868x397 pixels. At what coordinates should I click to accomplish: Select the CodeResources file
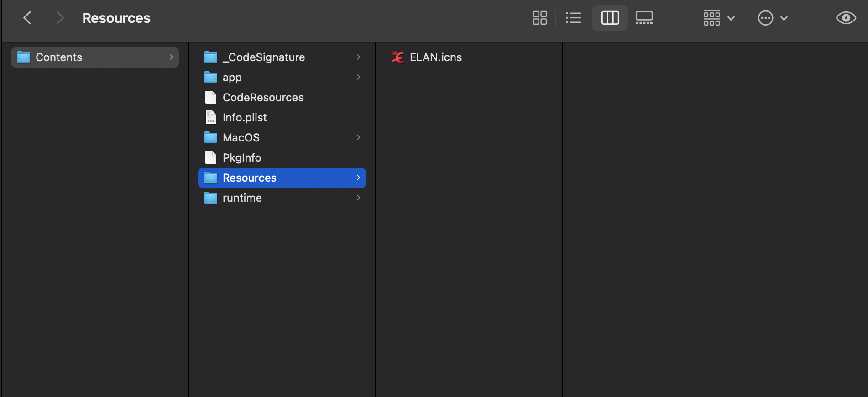tap(263, 98)
